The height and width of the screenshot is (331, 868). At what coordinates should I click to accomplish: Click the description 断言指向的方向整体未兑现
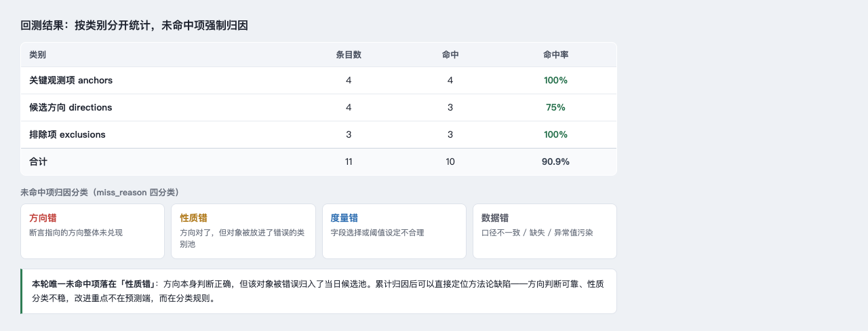tap(76, 233)
